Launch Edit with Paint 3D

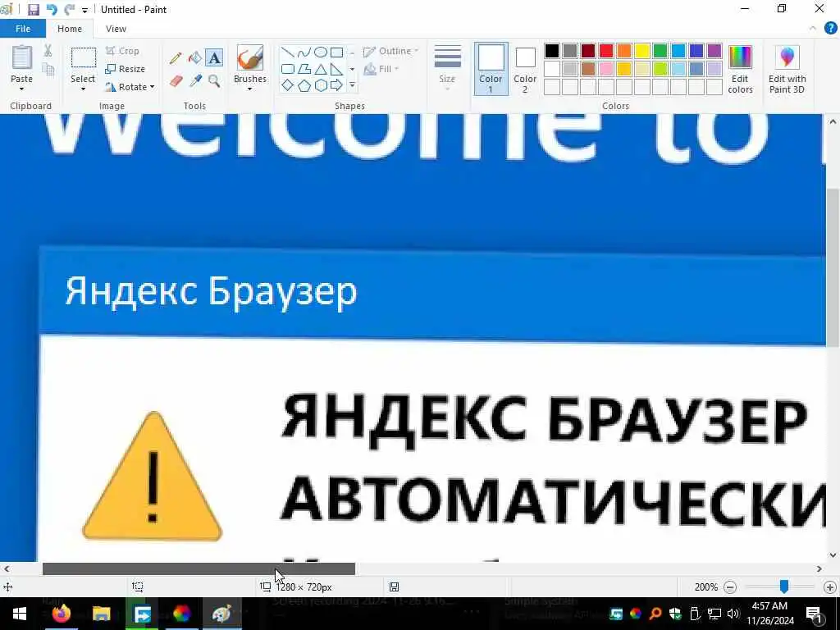tap(787, 69)
